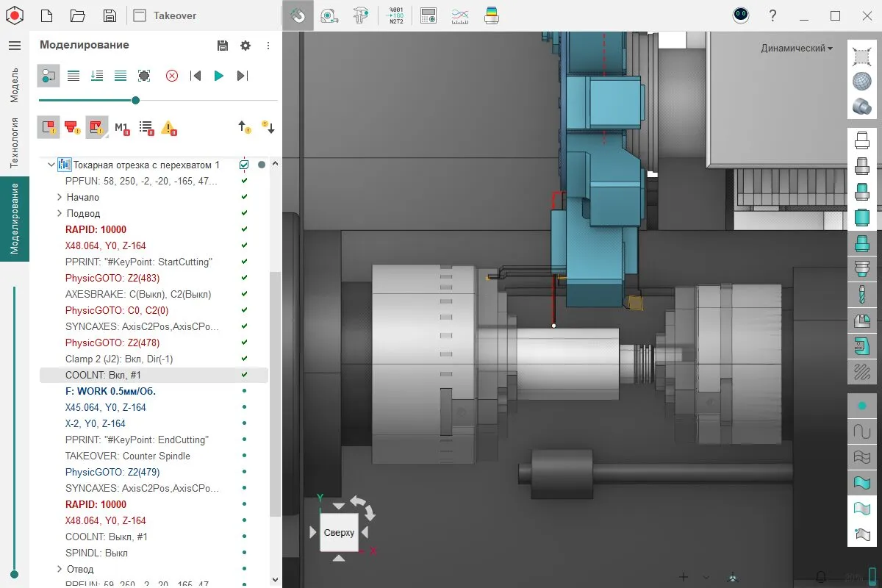Switch to the Модель tab
The width and height of the screenshot is (882, 588).
14,84
